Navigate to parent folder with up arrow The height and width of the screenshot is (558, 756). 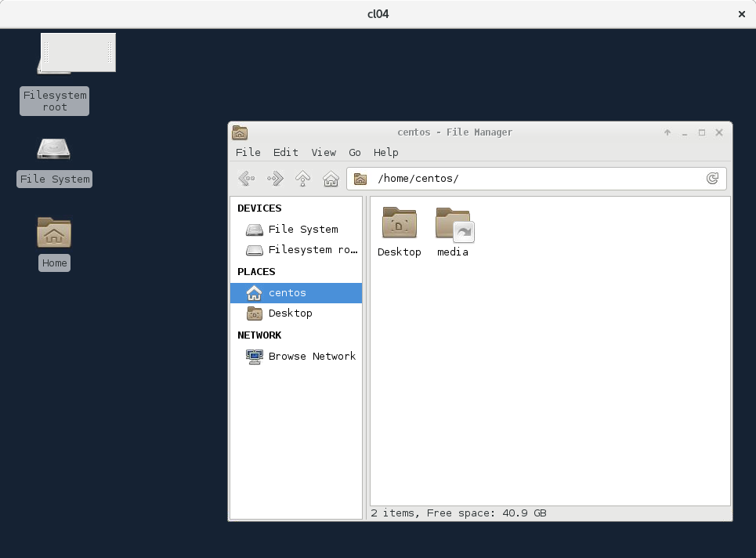pyautogui.click(x=302, y=179)
